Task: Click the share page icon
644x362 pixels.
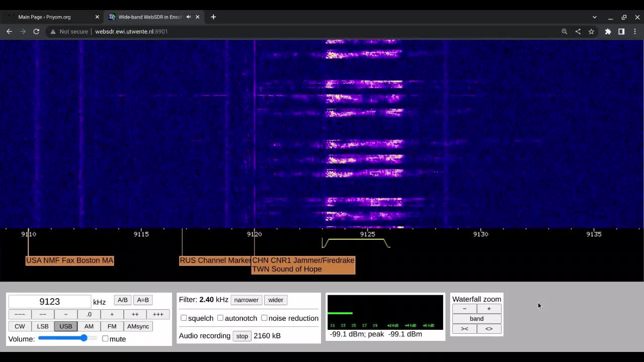Action: (x=578, y=31)
